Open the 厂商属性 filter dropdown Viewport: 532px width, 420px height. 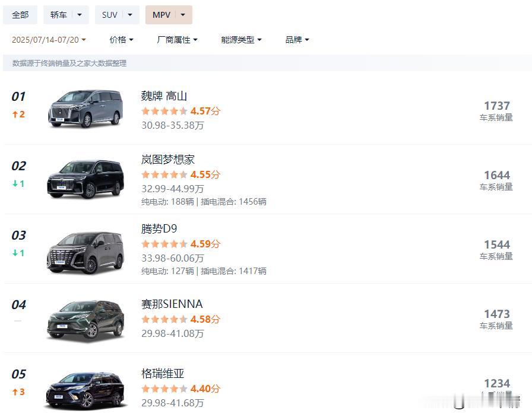point(177,40)
